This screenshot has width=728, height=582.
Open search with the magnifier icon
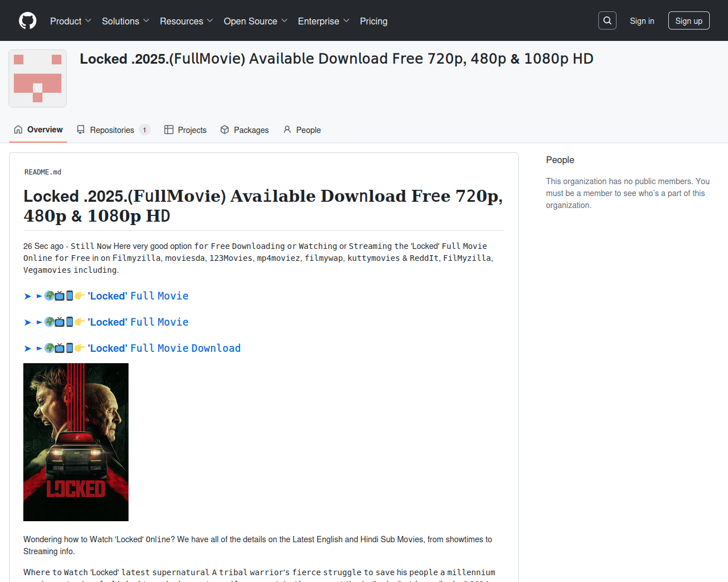607,20
